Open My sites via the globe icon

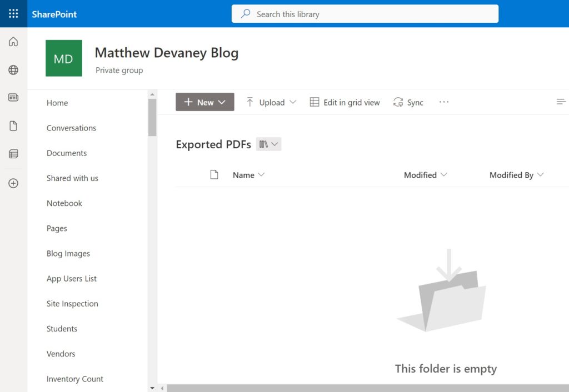[x=13, y=69]
